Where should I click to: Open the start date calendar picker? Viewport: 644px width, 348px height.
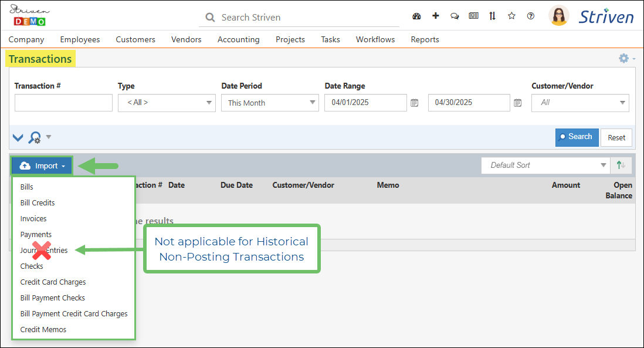click(415, 103)
